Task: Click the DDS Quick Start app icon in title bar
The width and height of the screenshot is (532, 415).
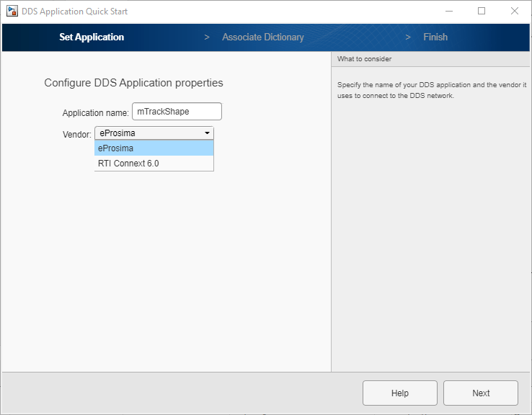Action: (12, 12)
